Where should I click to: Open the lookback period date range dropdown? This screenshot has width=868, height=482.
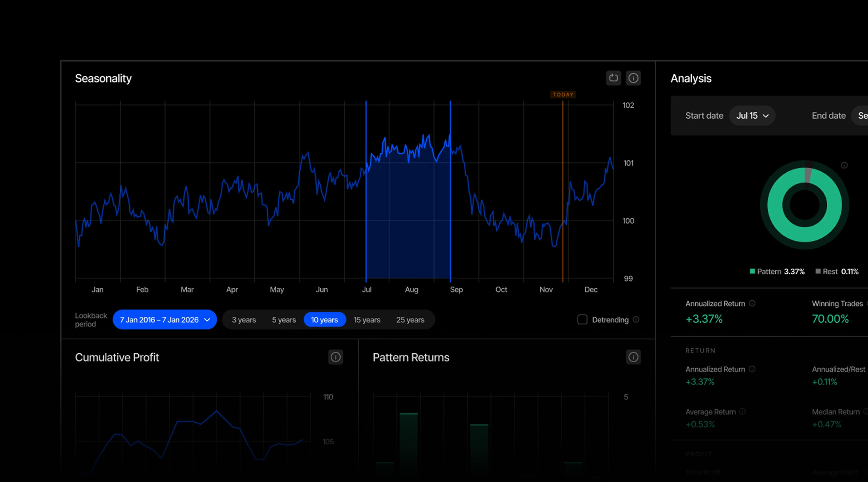[165, 319]
